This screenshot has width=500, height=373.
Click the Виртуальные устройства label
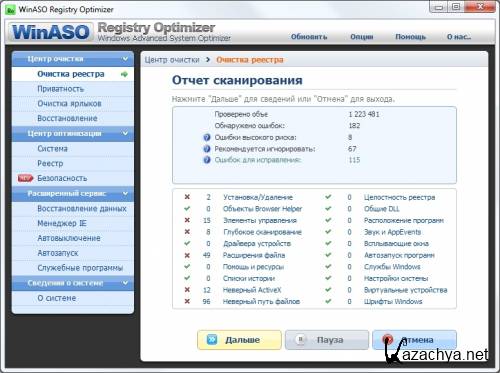[x=406, y=290]
